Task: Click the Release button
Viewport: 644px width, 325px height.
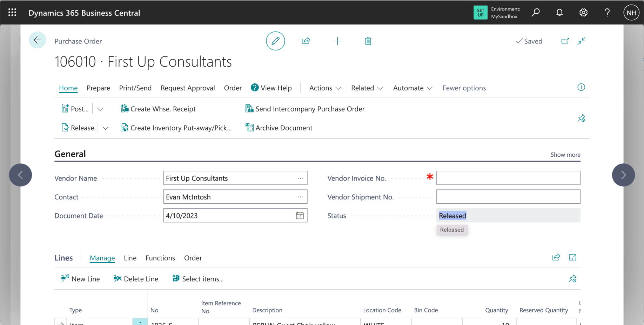Action: 78,128
